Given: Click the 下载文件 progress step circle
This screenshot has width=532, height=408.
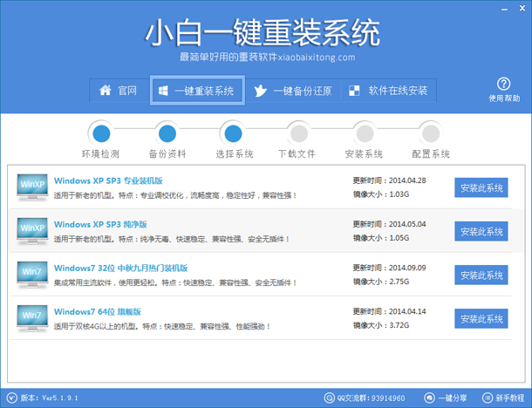Looking at the screenshot, I should point(297,133).
